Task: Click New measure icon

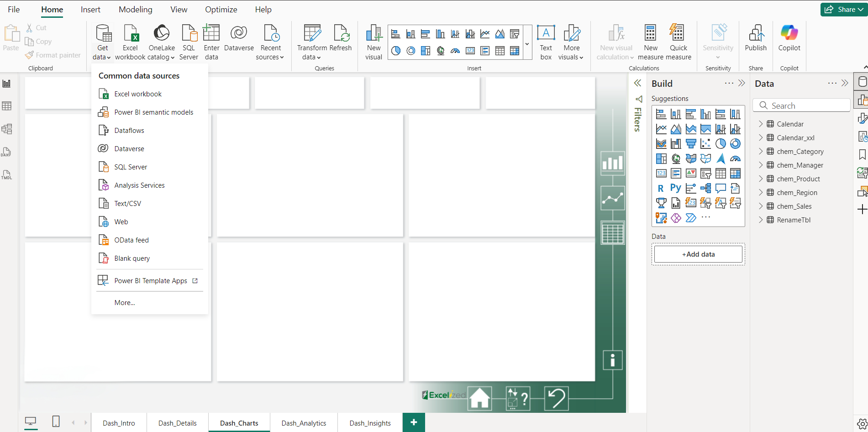Action: click(651, 33)
